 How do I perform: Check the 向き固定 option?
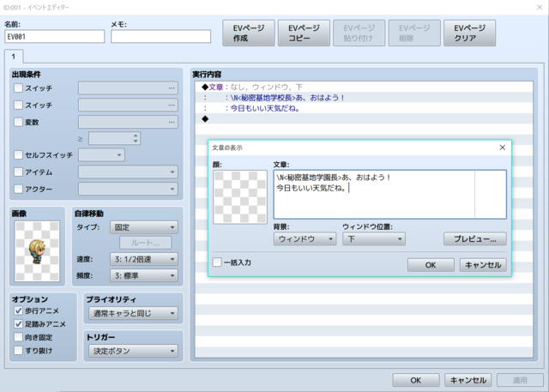coord(18,337)
